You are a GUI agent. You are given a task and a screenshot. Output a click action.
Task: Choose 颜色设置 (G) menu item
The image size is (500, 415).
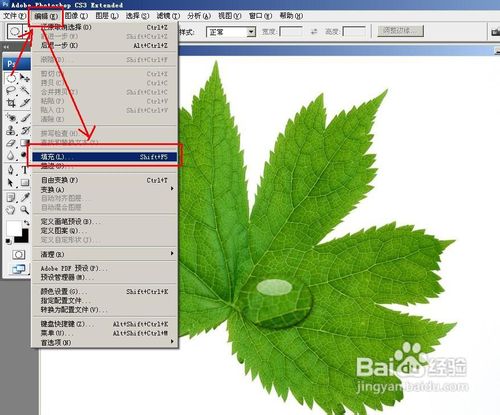(x=105, y=292)
